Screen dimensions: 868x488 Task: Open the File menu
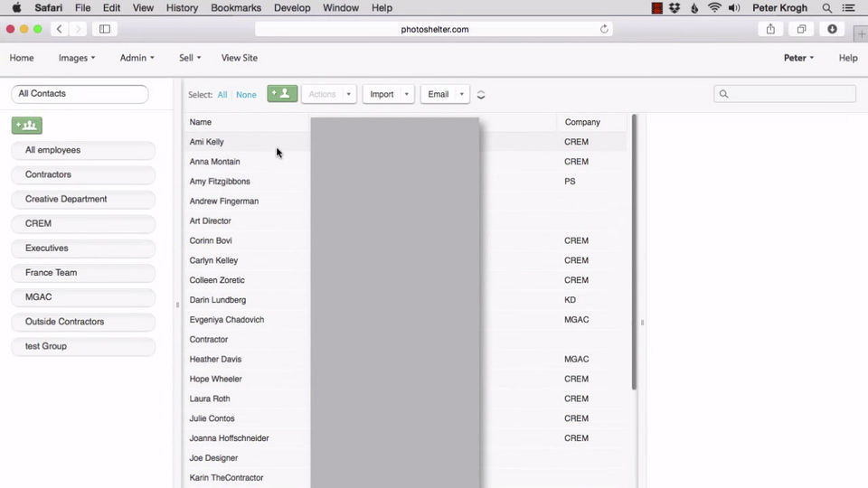(x=82, y=8)
